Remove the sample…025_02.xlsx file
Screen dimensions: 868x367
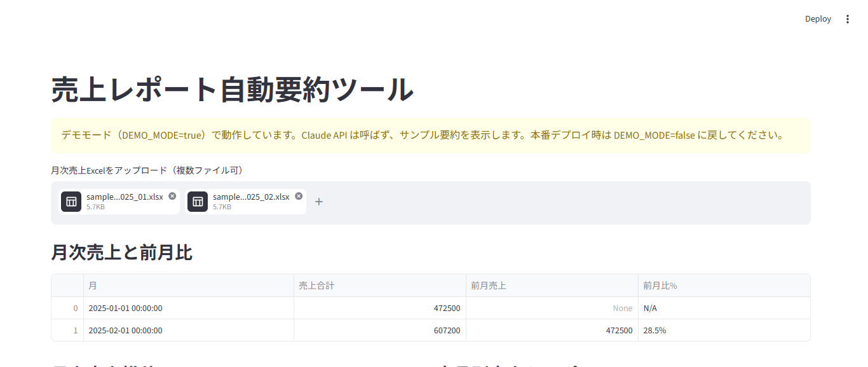[x=299, y=196]
